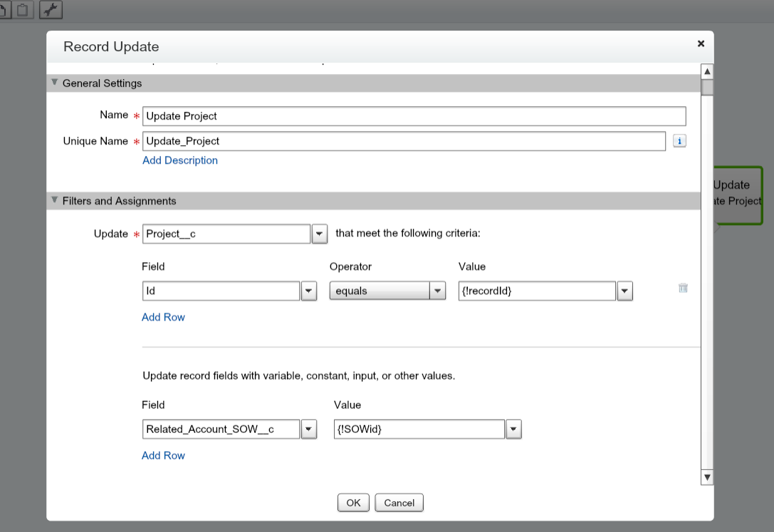
Task: Click the Name input field
Action: click(414, 116)
